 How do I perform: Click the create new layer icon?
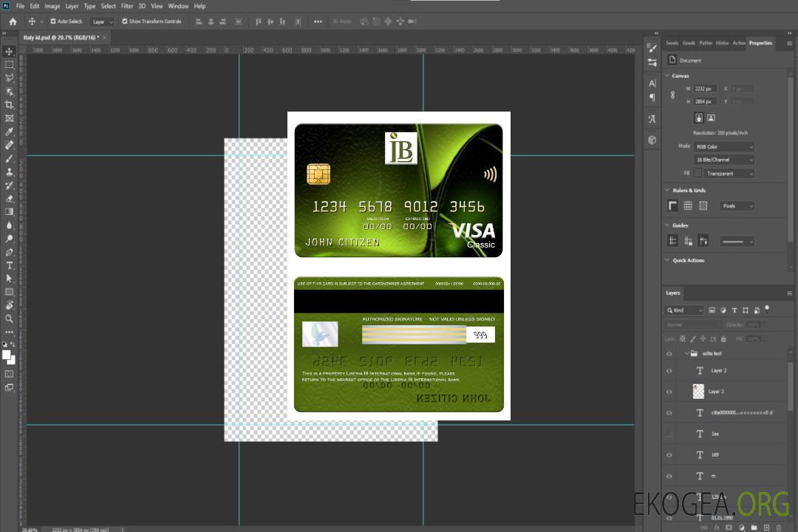[x=766, y=528]
